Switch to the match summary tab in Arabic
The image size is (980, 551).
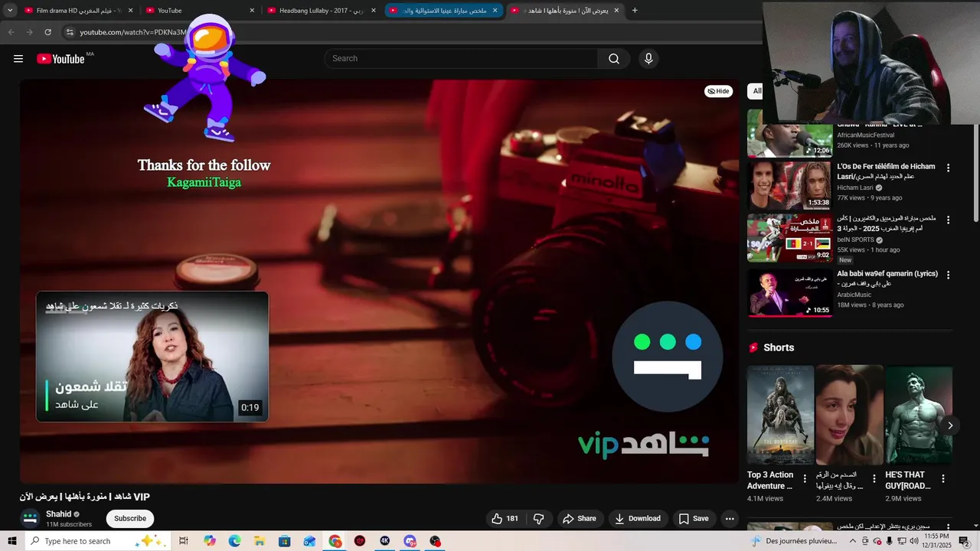click(x=443, y=11)
